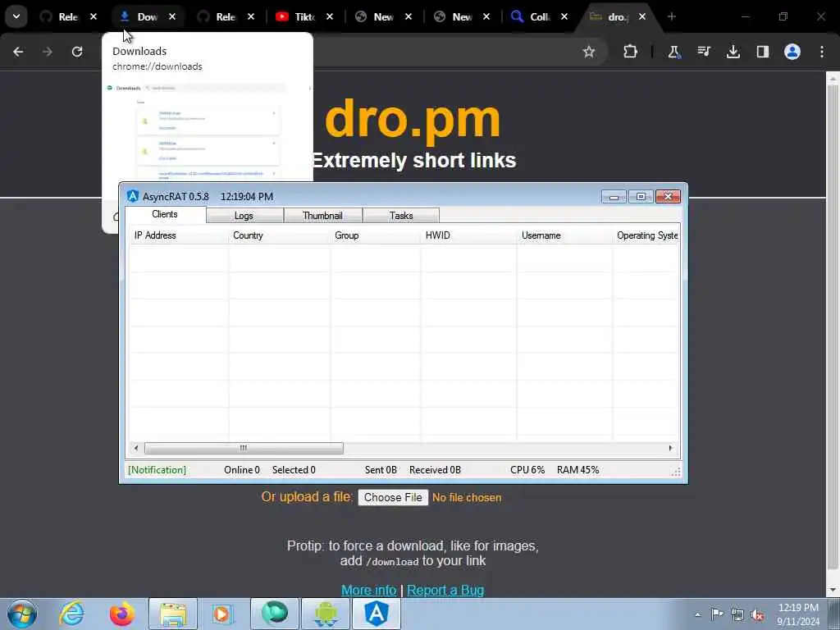Sort by Group column header
Image resolution: width=840 pixels, height=630 pixels.
pos(376,235)
